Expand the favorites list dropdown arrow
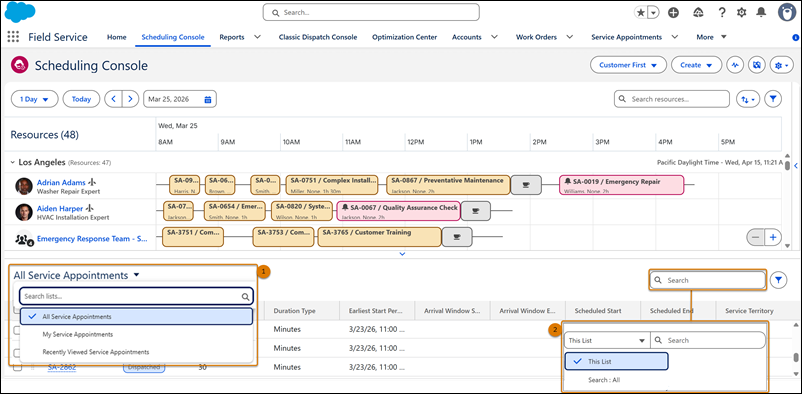This screenshot has width=802, height=394. pyautogui.click(x=654, y=13)
